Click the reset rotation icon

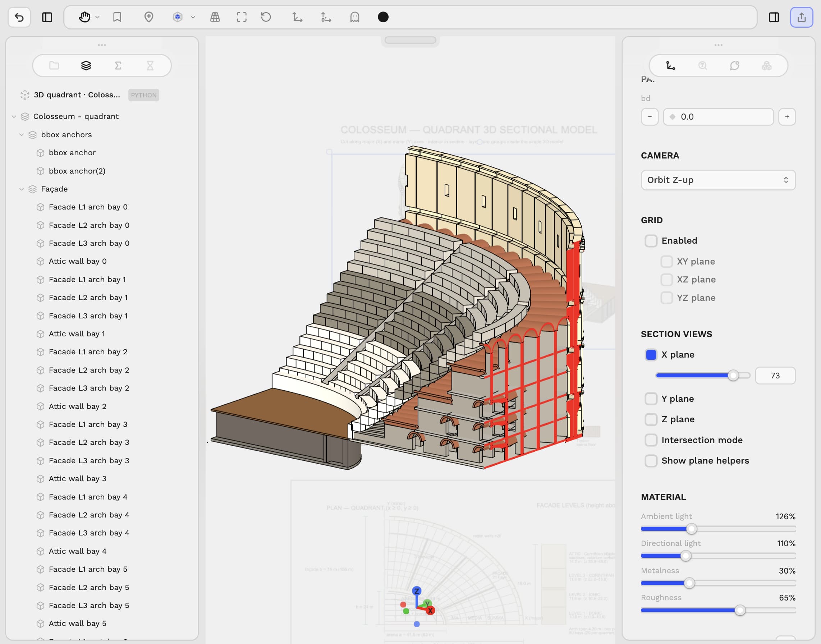tap(266, 17)
